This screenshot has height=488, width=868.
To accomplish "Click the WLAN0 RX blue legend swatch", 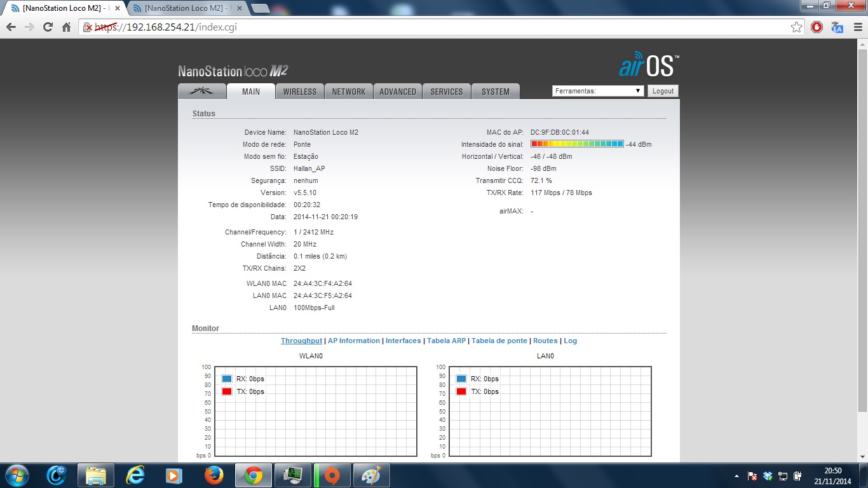I will pos(227,379).
